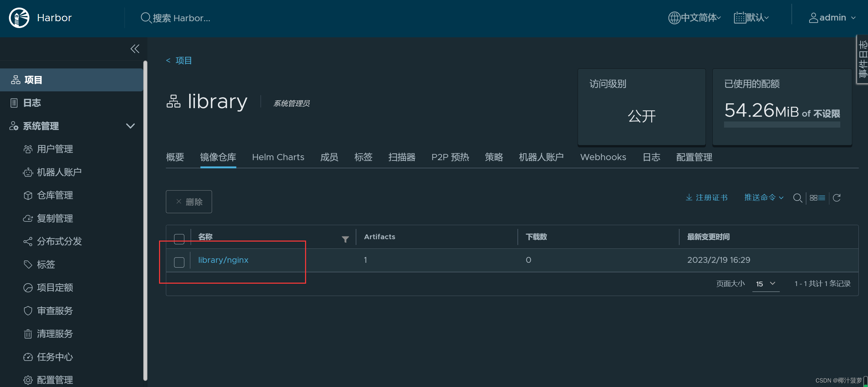The height and width of the screenshot is (387, 868).
Task: Click the 机器人账户 robot icon in sidebar
Action: pos(28,172)
